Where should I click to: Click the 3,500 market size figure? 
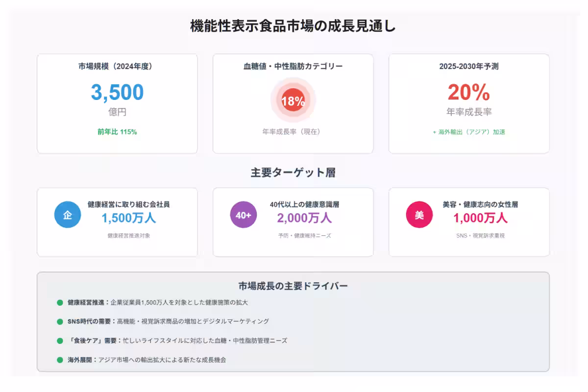point(117,93)
